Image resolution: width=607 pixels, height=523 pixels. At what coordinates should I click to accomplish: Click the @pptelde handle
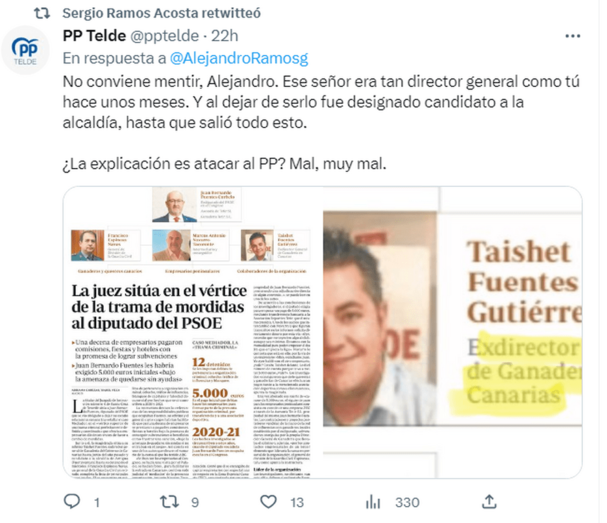(x=165, y=36)
